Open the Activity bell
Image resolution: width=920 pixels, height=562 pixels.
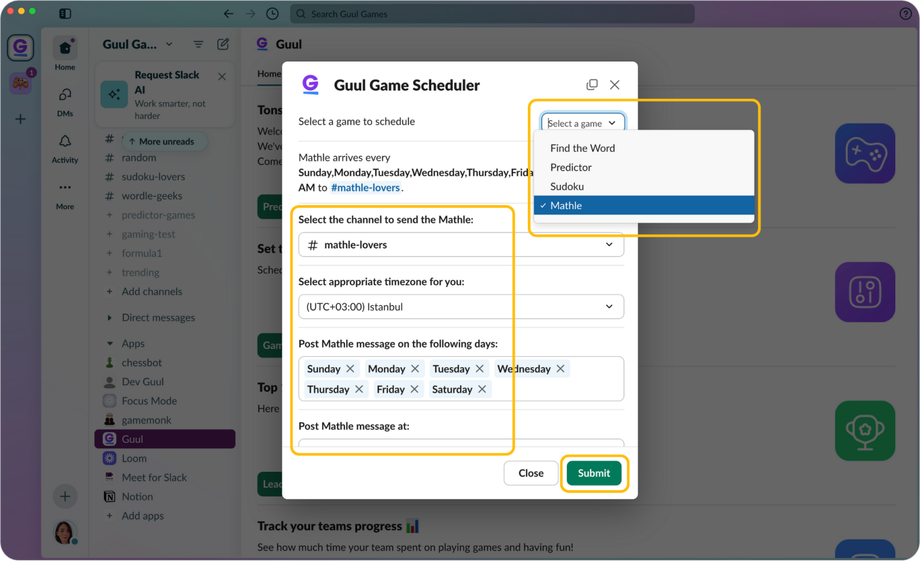(65, 148)
